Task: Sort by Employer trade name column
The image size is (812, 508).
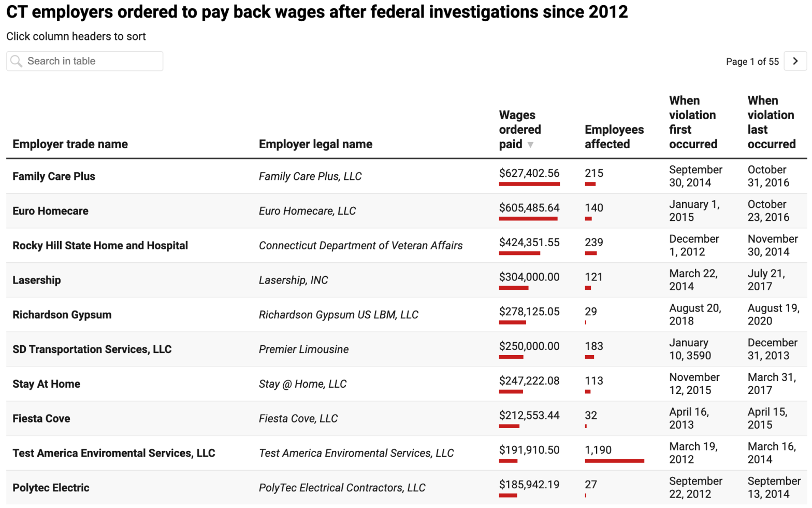Action: (69, 144)
